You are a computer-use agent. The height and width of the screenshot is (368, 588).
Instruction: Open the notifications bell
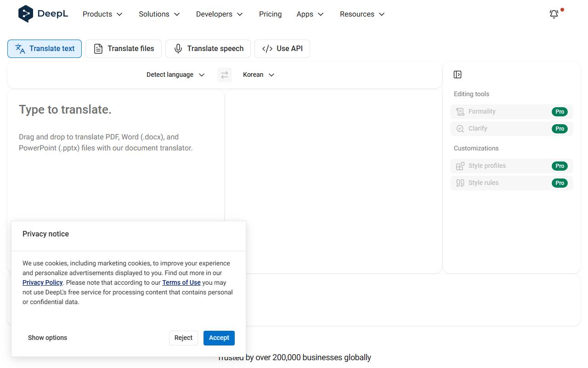click(x=554, y=14)
